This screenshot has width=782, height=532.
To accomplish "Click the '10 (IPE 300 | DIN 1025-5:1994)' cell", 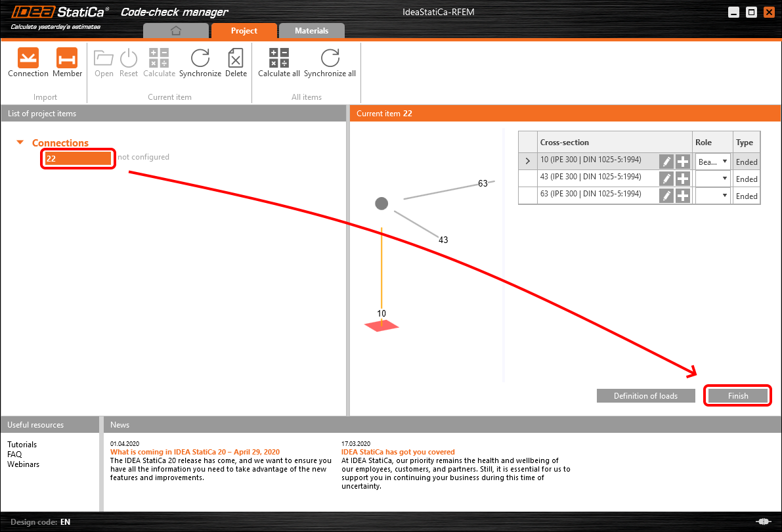I will click(x=590, y=160).
